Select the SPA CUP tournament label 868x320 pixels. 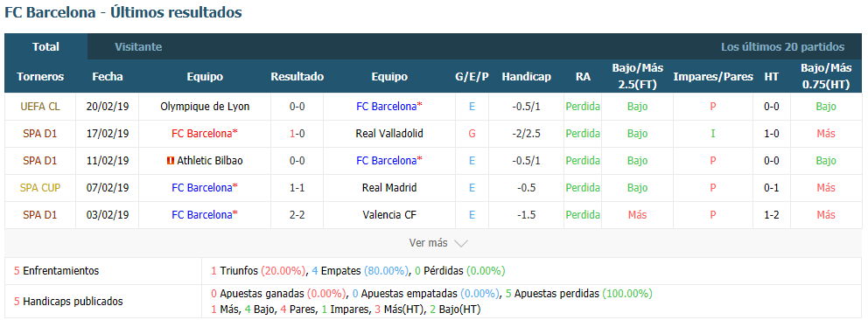pos(40,188)
